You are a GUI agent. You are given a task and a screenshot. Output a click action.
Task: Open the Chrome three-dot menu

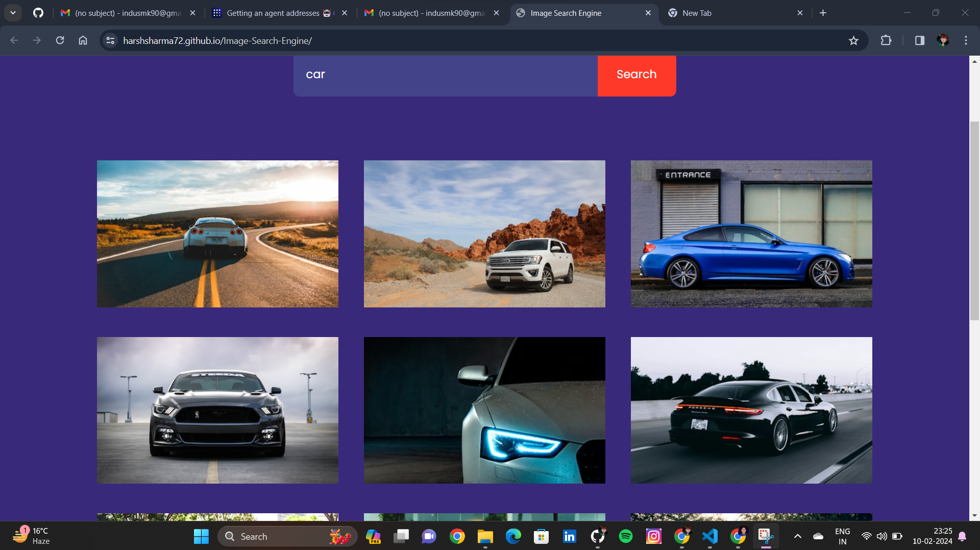click(x=966, y=40)
